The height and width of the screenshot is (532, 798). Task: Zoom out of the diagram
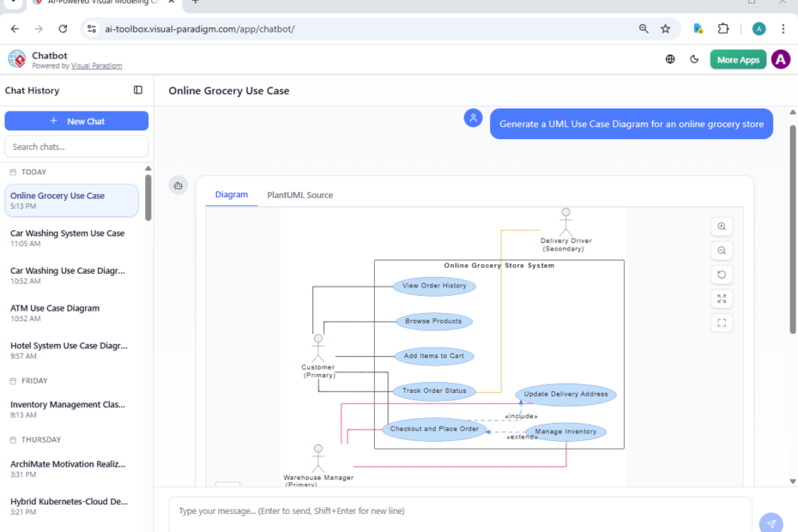[x=722, y=250]
